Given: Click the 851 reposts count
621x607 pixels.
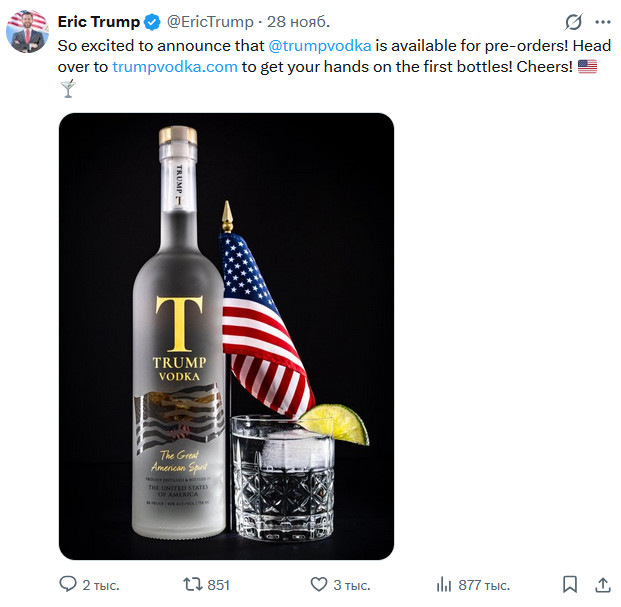Looking at the screenshot, I should pos(218,585).
